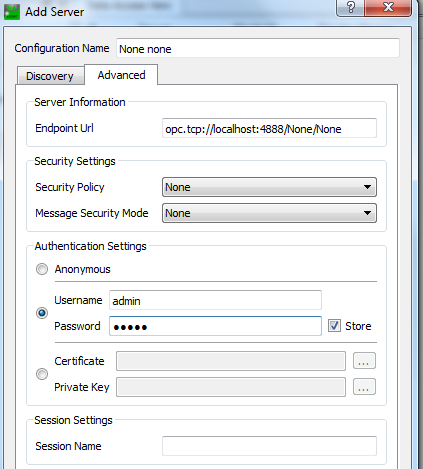Select the Anonymous authentication option
The image size is (423, 469).
(42, 269)
